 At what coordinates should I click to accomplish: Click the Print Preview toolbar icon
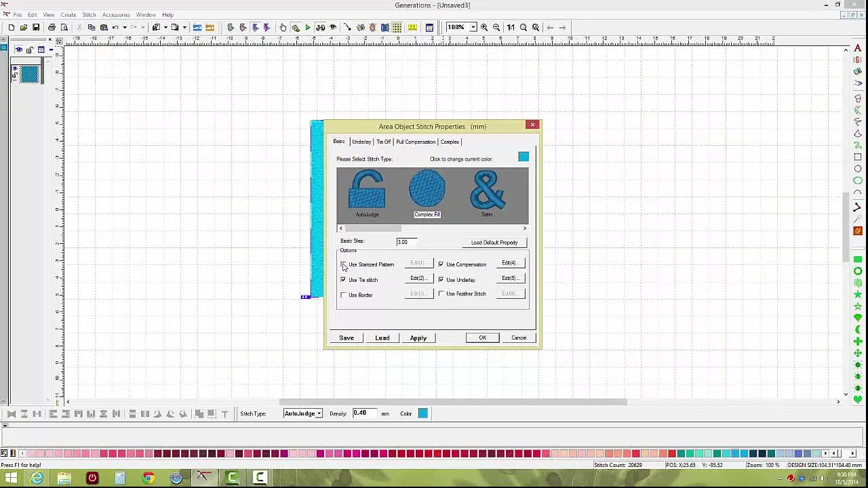pos(64,27)
